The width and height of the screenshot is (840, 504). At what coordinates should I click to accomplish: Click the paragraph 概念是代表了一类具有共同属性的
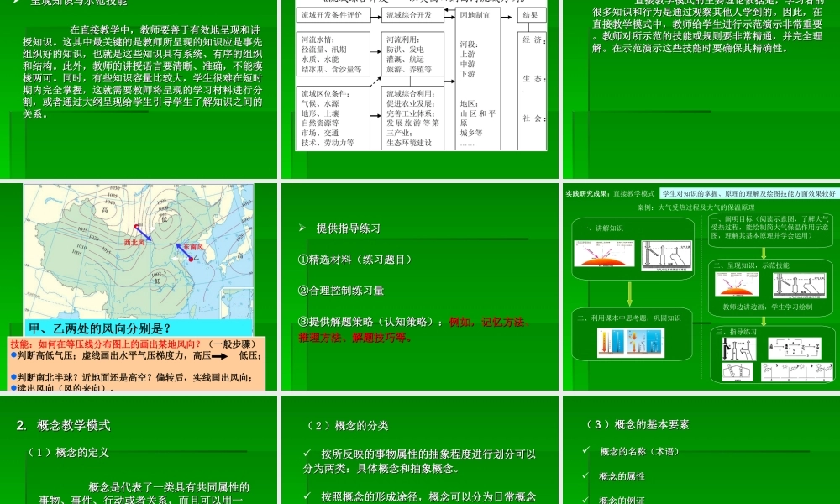[144, 493]
